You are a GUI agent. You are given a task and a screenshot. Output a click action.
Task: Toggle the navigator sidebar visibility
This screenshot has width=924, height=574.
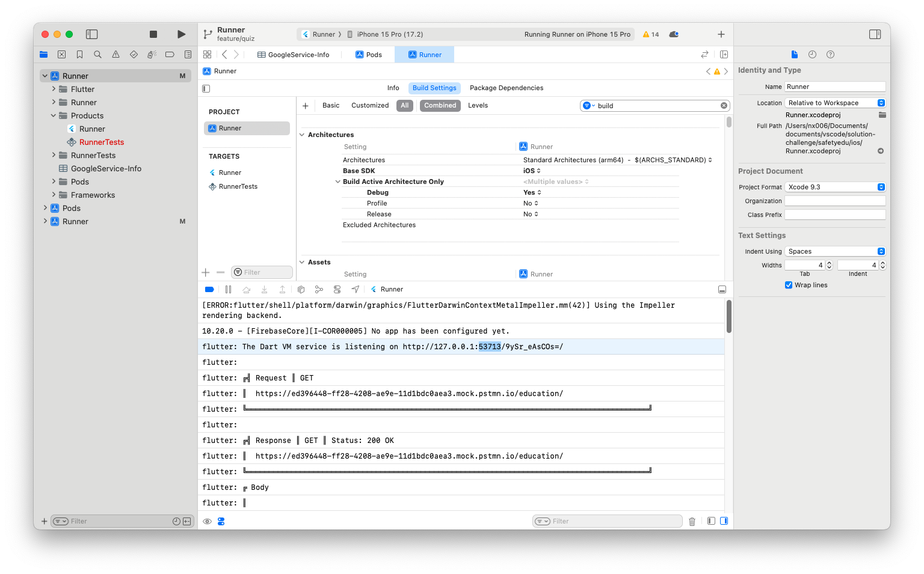tap(91, 34)
